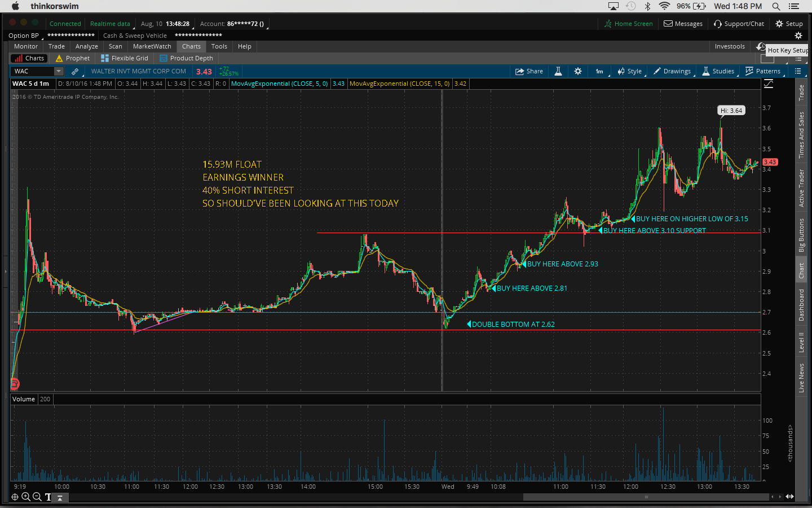Open the Trade side panel
This screenshot has height=508, width=812.
click(801, 93)
